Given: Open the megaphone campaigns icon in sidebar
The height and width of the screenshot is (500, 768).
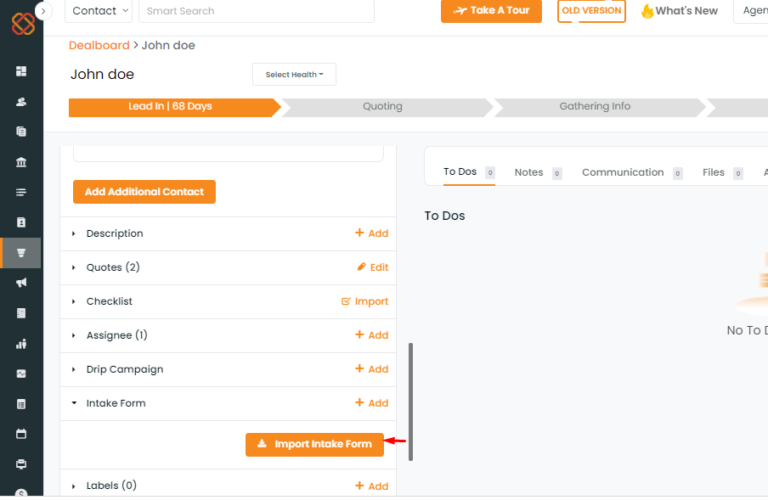Looking at the screenshot, I should click(21, 283).
